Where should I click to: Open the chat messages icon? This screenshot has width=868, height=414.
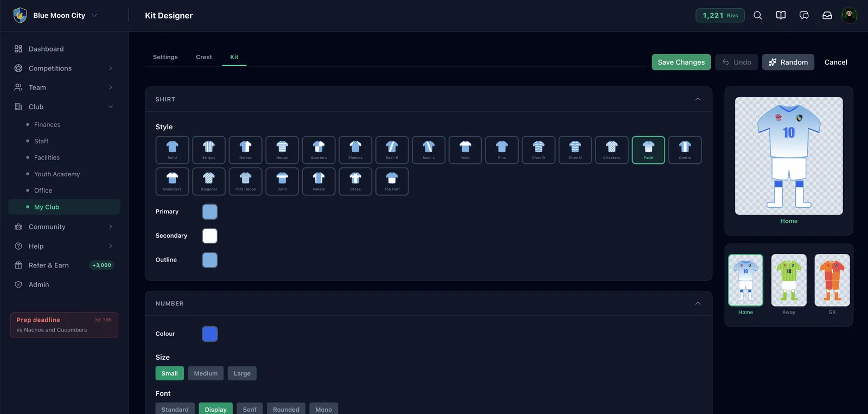point(804,15)
